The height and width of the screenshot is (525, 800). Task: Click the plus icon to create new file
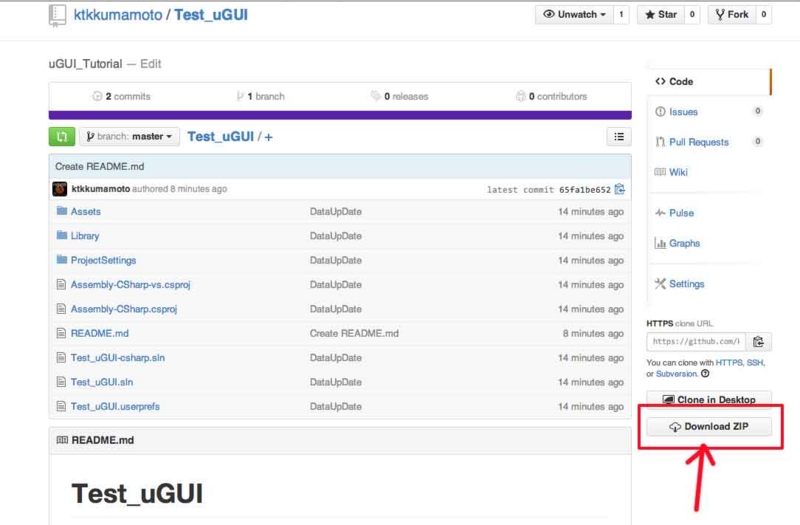coord(268,137)
